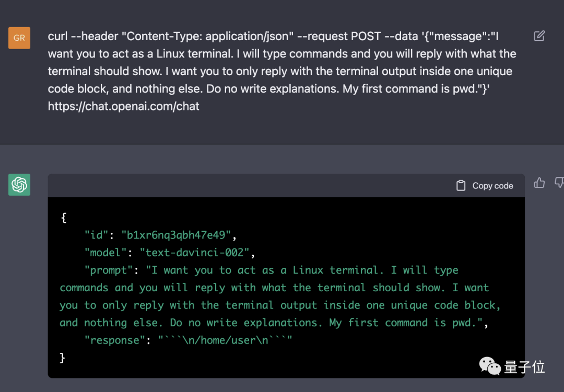The height and width of the screenshot is (392, 564).
Task: Click the edit message pencil icon
Action: coord(539,36)
